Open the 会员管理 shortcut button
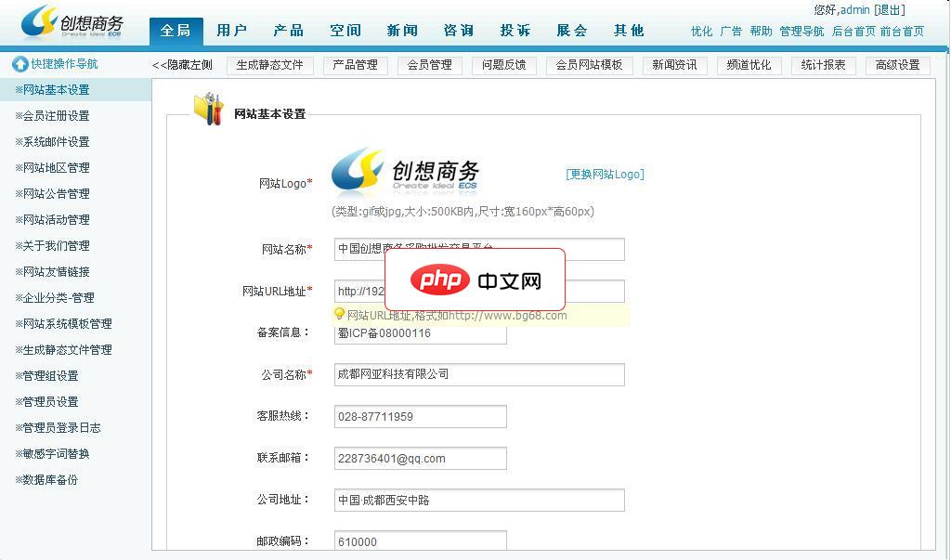 [x=429, y=65]
